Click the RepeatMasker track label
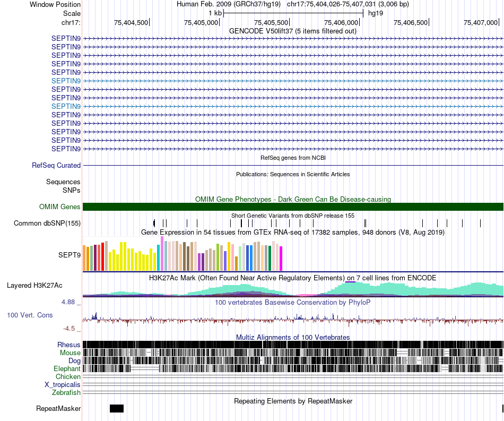 [58, 408]
